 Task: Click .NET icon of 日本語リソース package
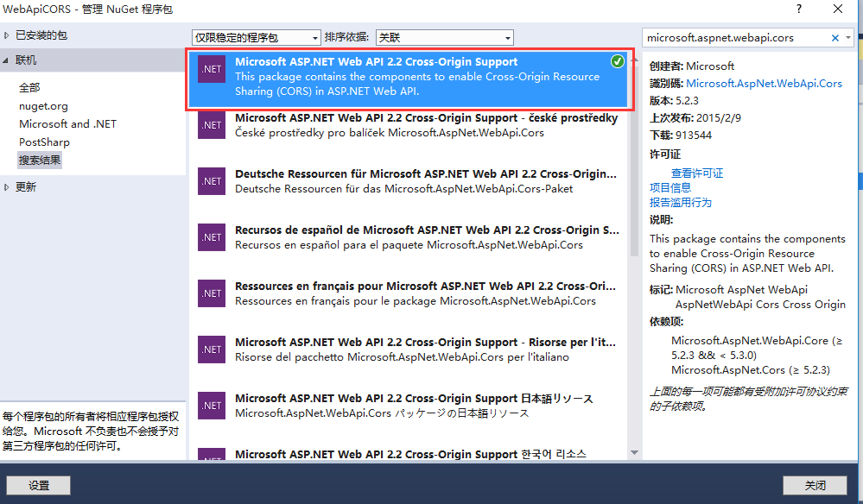point(212,405)
